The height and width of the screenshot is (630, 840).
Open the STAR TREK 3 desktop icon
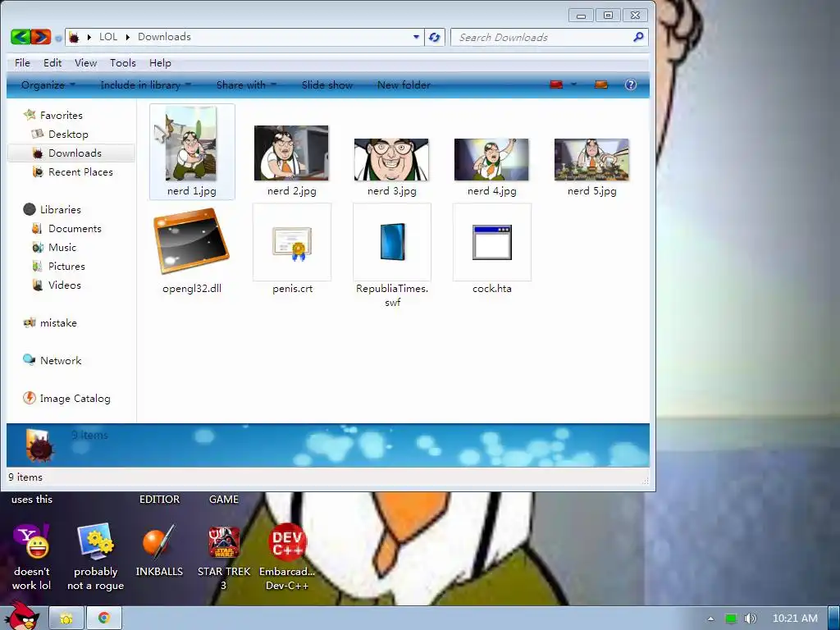click(224, 541)
